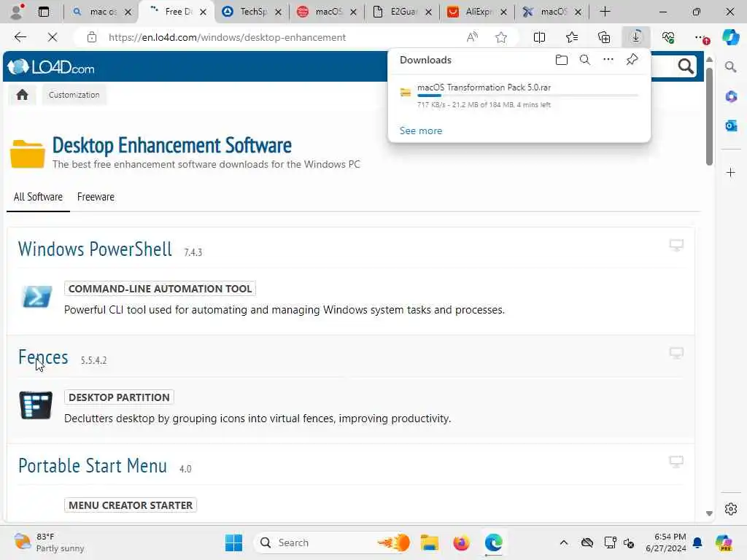Click the download progress bar
Viewport: 747px width, 560px height.
click(x=528, y=96)
